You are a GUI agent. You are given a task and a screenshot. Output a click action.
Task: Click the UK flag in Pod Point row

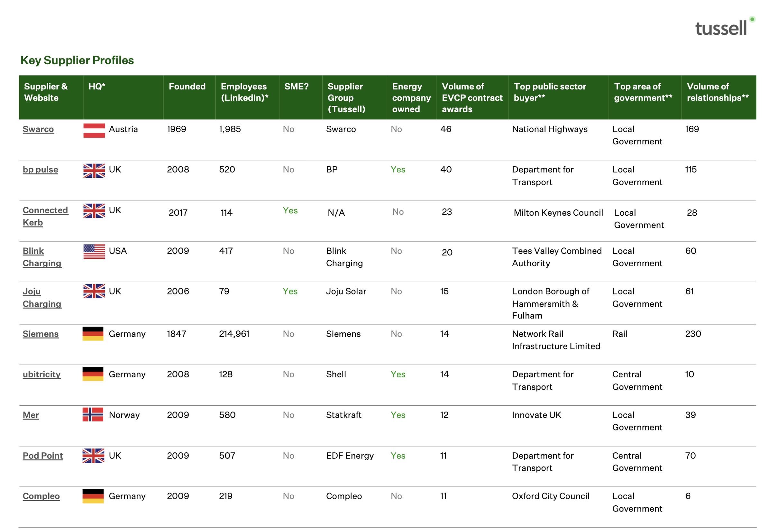pos(93,456)
